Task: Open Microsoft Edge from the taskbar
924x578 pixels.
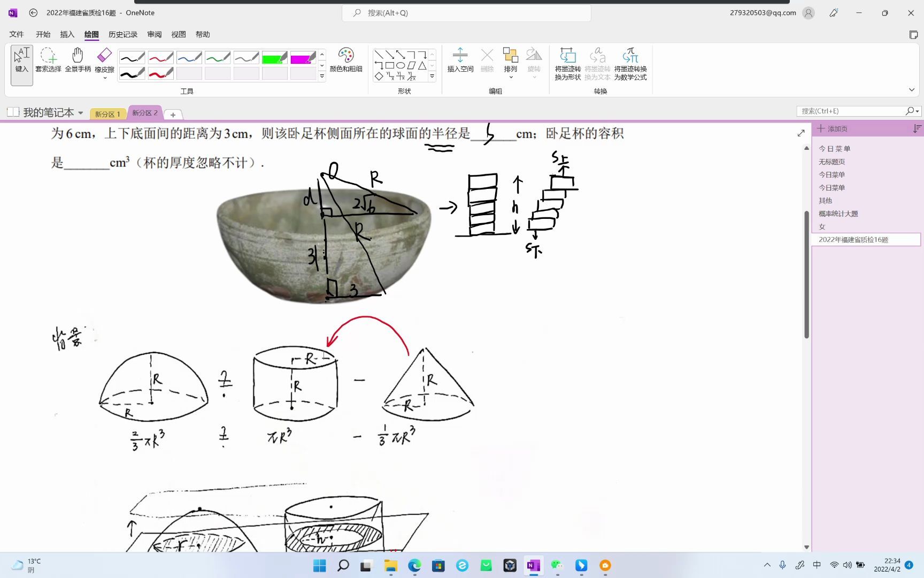Action: point(414,565)
